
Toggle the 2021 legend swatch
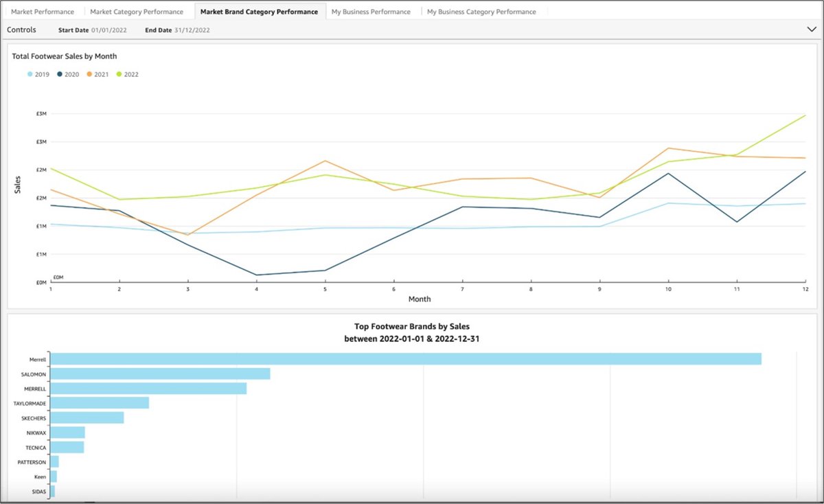coord(89,74)
